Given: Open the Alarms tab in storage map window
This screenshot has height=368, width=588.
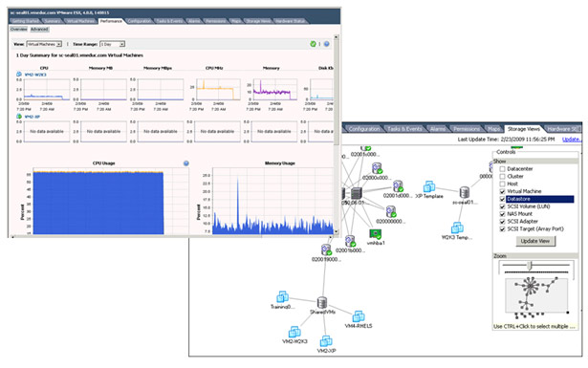Looking at the screenshot, I should pyautogui.click(x=438, y=129).
